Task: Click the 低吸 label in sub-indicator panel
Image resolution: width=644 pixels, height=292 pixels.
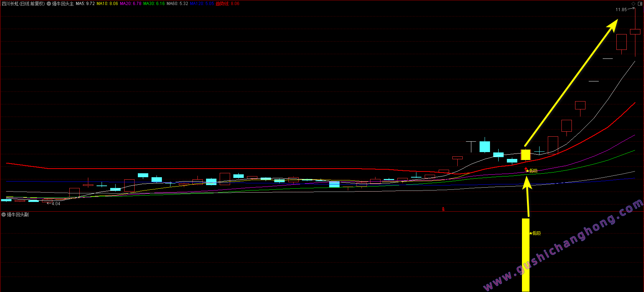Action: click(x=535, y=233)
